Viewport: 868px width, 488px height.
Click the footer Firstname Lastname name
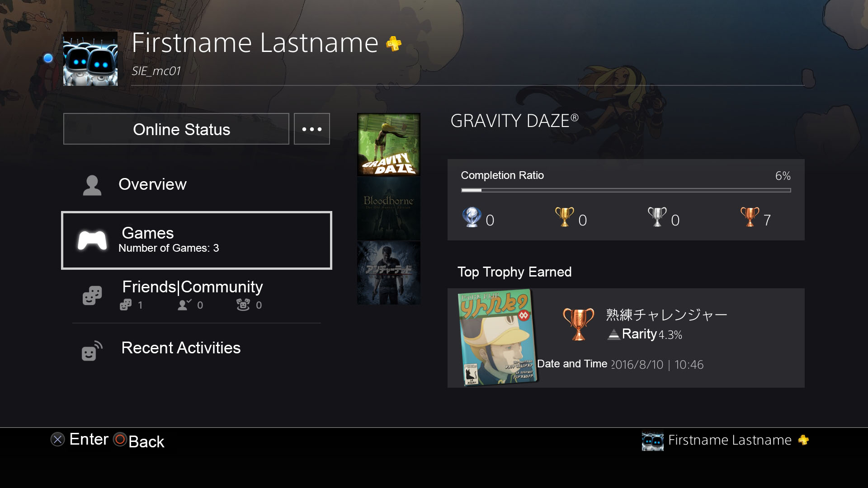click(x=730, y=440)
